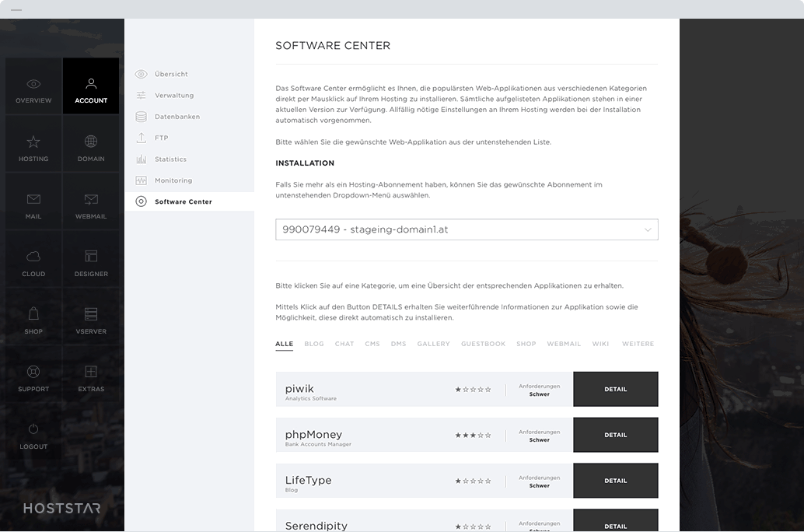The width and height of the screenshot is (804, 532).
Task: Go to Statistics in the account submenu
Action: coord(171,159)
